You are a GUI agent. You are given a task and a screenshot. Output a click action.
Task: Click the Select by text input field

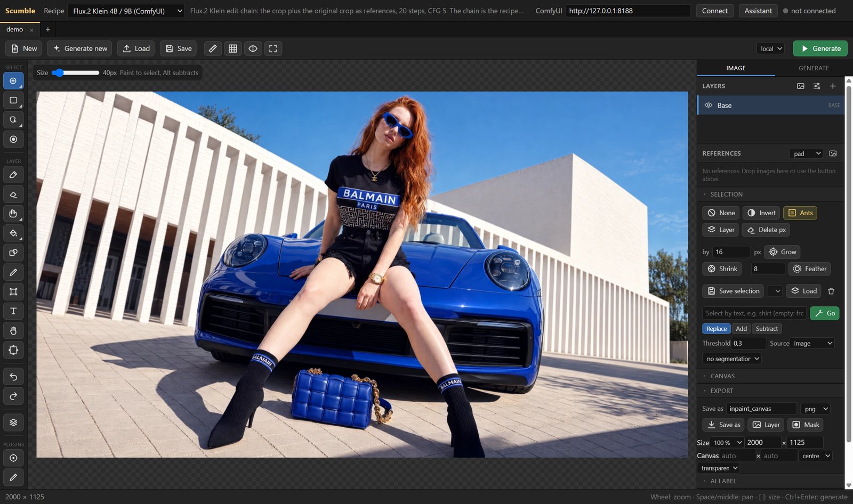(x=754, y=313)
